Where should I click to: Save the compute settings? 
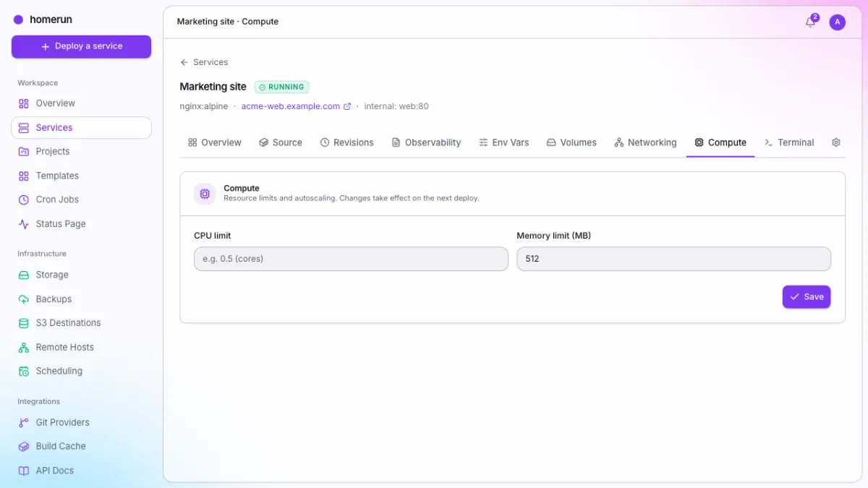807,297
